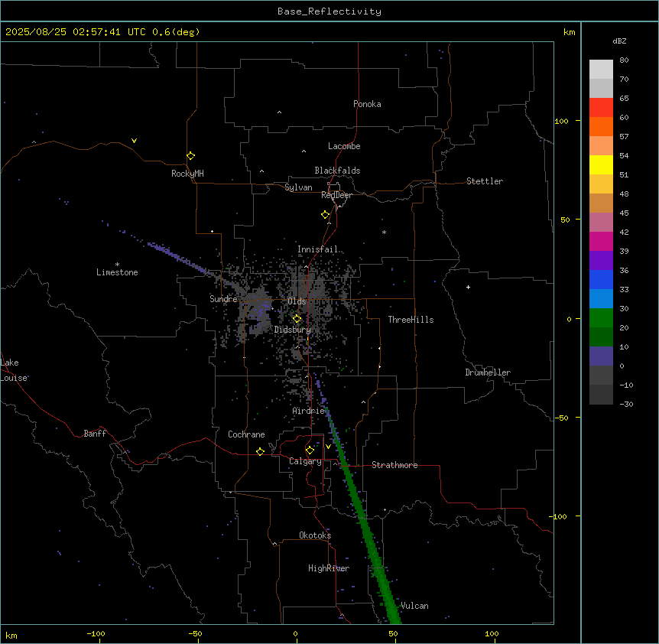659x644 pixels.
Task: Click the Lacombe town label
Action: point(344,146)
